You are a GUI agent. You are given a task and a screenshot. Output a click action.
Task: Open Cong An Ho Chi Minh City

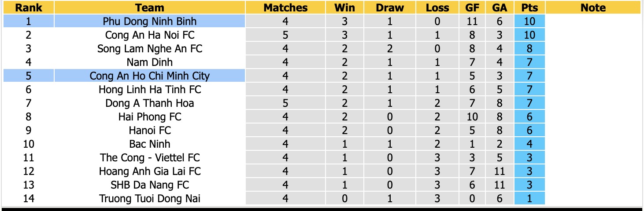pyautogui.click(x=150, y=76)
